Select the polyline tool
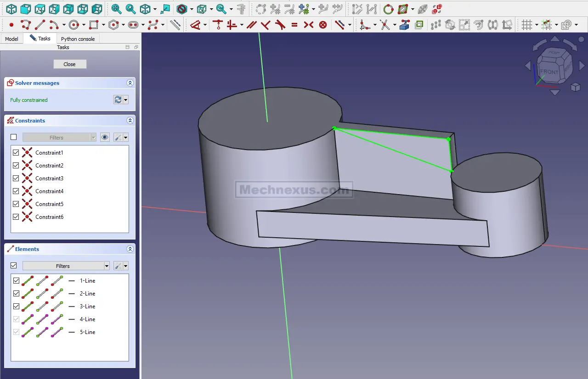The width and height of the screenshot is (588, 379). coord(26,25)
